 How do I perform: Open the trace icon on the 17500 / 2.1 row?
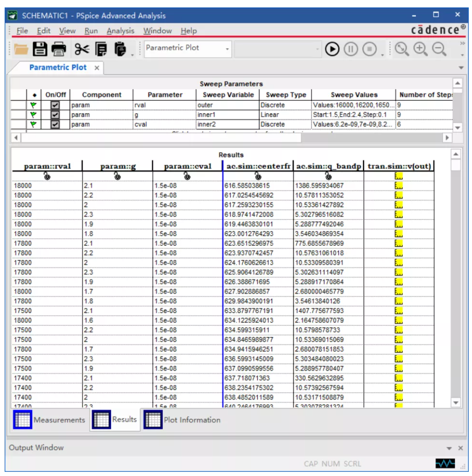399,311
